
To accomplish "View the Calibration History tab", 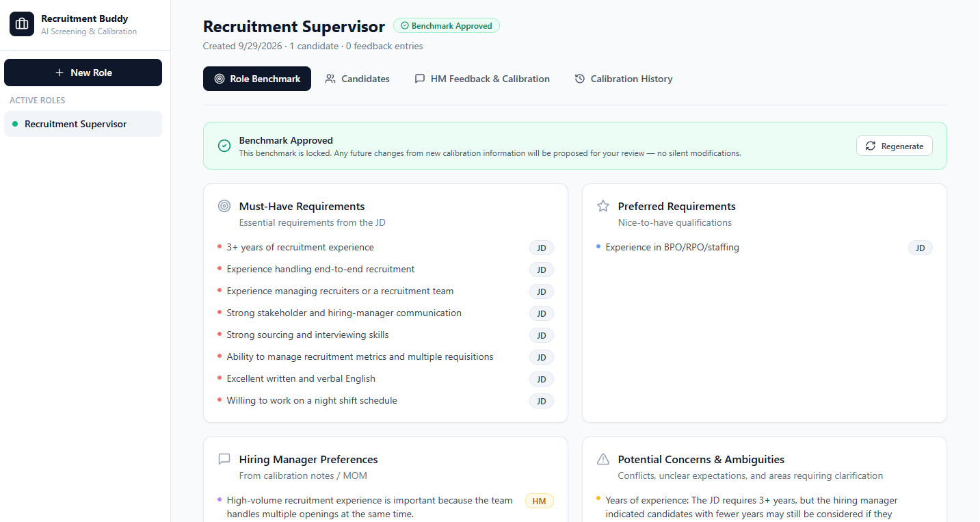I will point(624,79).
